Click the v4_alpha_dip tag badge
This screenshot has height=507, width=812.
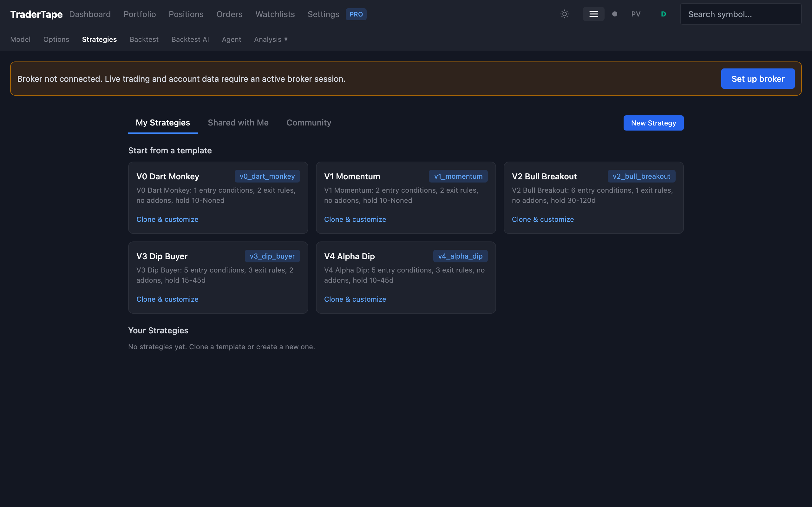tap(460, 256)
